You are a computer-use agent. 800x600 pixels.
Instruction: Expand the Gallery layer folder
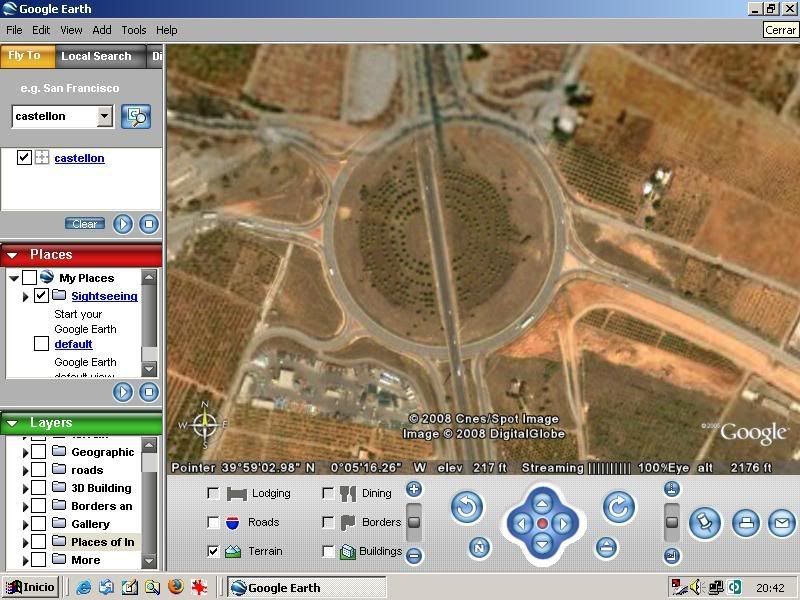point(26,524)
